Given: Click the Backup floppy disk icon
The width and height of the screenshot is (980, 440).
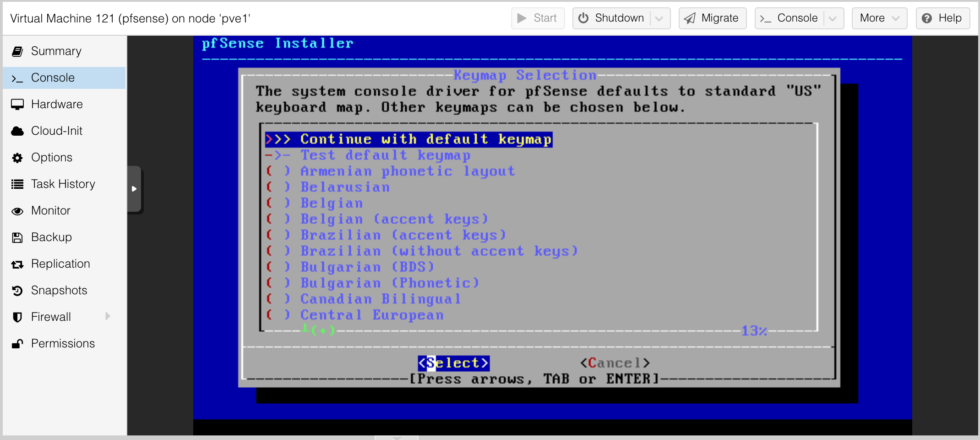Looking at the screenshot, I should [17, 237].
